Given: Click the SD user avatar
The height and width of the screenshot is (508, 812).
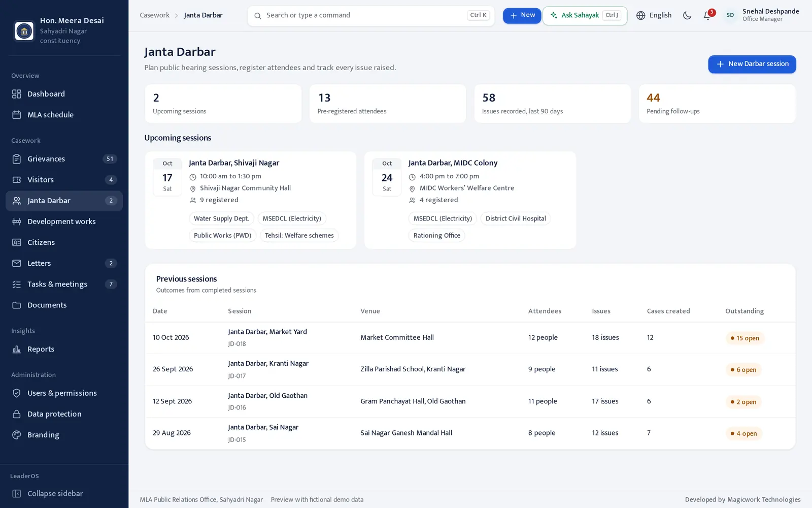Looking at the screenshot, I should (730, 15).
